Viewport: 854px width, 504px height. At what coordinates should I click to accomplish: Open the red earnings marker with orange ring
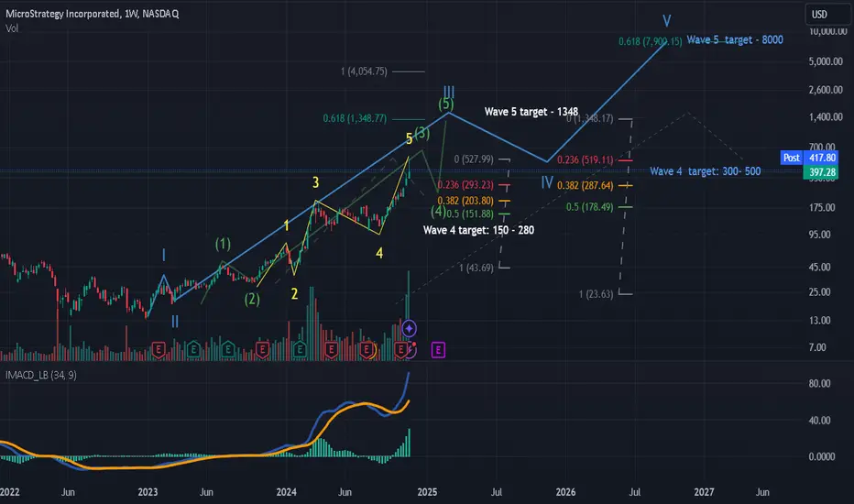[367, 350]
